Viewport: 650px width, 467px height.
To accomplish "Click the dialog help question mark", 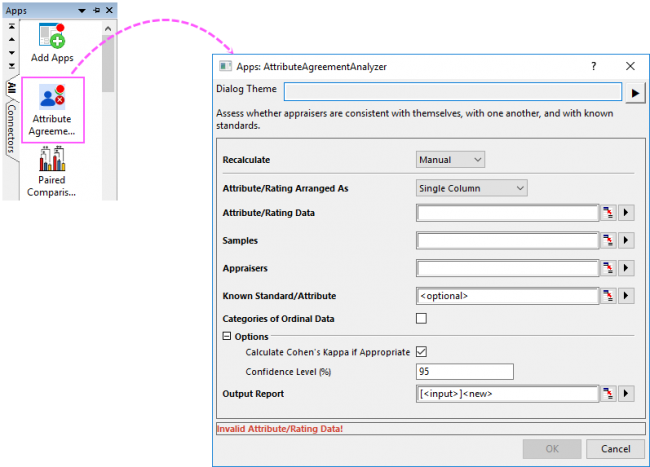I will click(594, 66).
